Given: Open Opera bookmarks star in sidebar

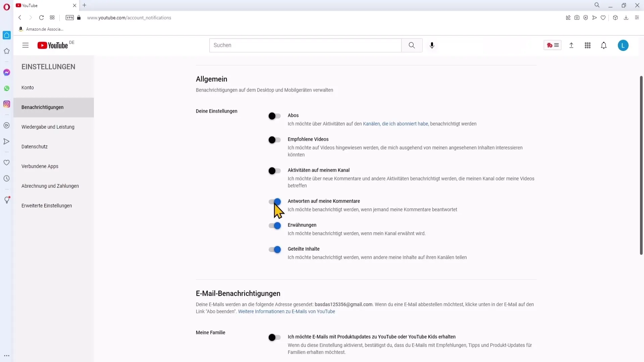Looking at the screenshot, I should point(7,51).
